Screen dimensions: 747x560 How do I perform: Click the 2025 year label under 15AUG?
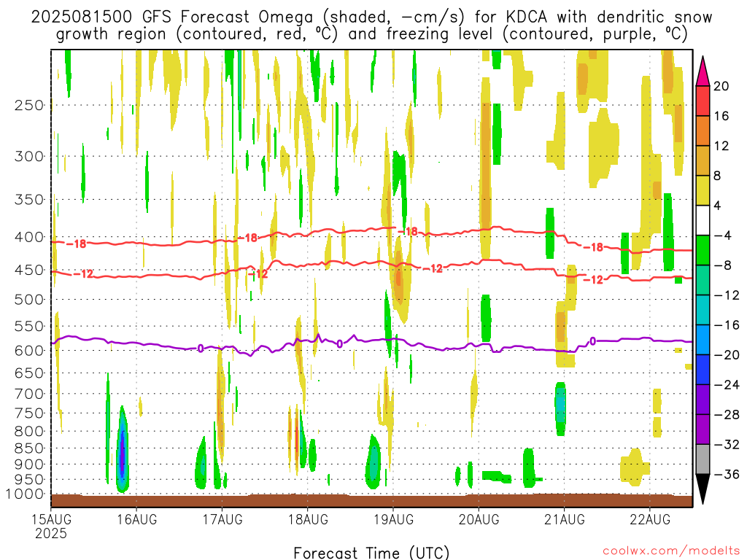pos(51,533)
